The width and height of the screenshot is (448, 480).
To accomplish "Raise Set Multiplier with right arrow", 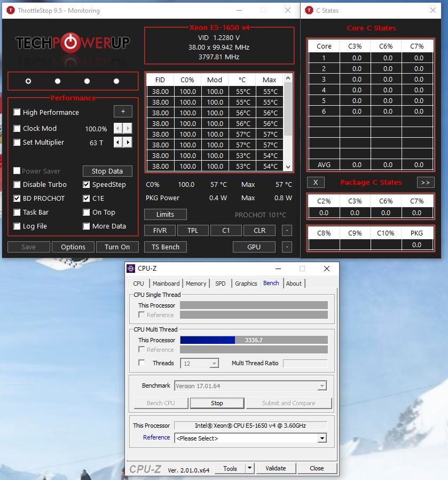I will tap(128, 142).
